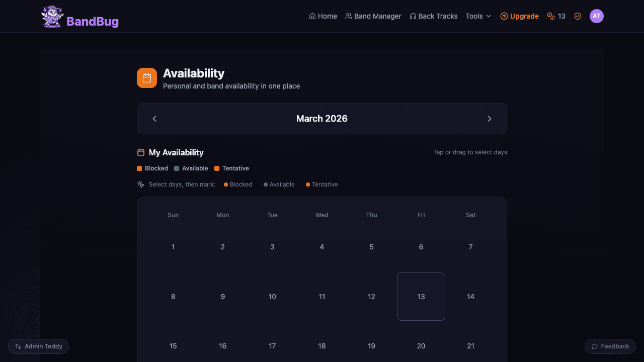Click the orange Blocked legend swatch
The image size is (644, 362).
tap(139, 168)
